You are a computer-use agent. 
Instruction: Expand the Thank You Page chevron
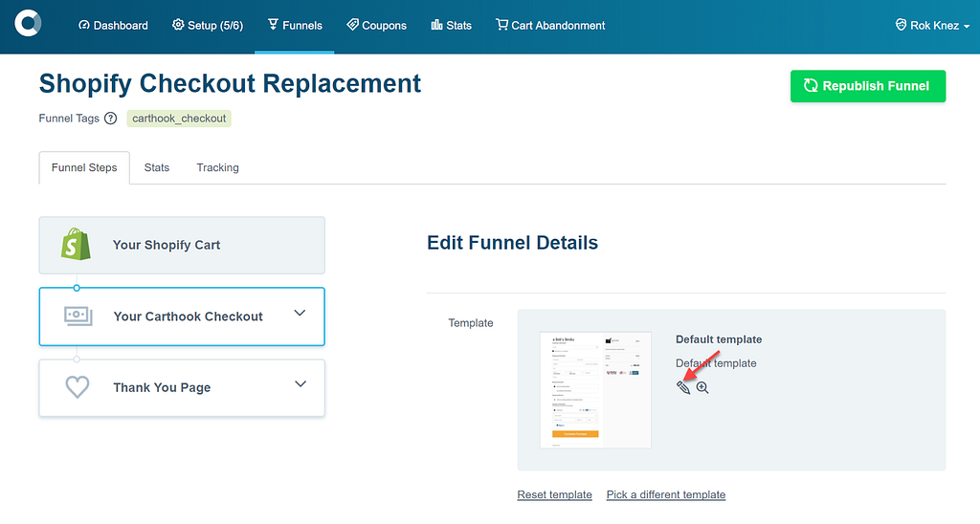point(301,384)
